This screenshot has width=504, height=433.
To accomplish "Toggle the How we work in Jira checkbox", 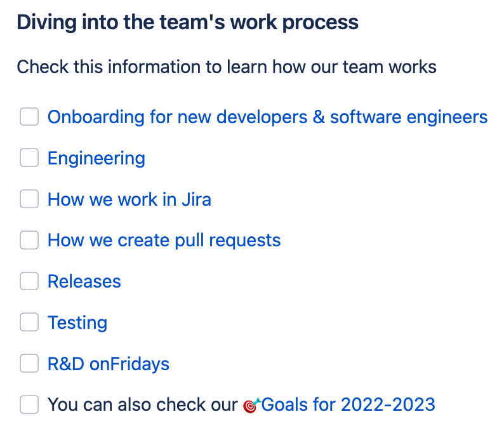I will [29, 199].
